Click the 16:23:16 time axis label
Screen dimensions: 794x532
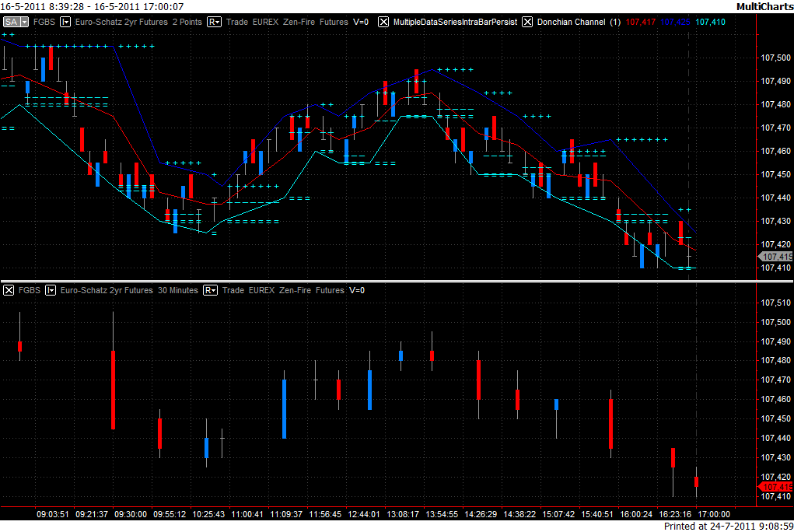[x=675, y=514]
